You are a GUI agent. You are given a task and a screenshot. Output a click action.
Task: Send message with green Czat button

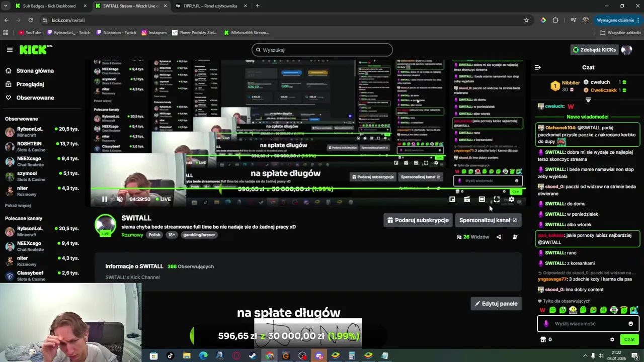[x=629, y=339]
